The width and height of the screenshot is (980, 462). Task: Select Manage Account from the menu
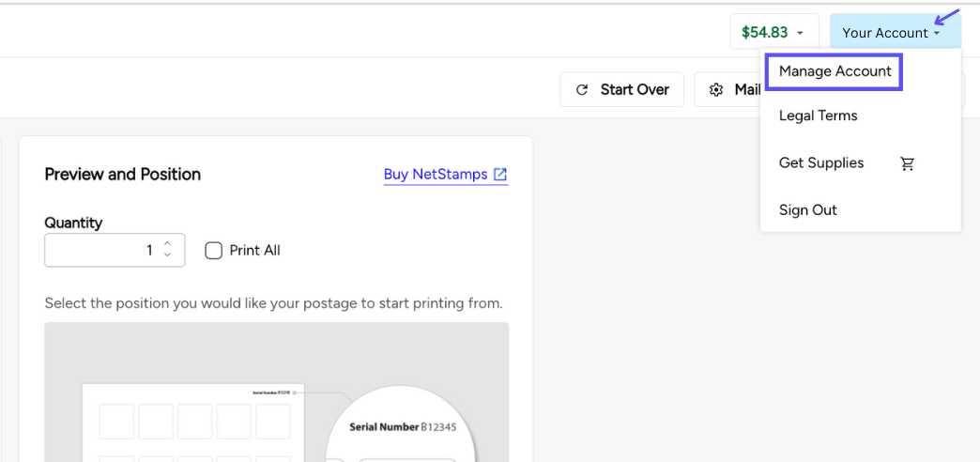tap(835, 71)
